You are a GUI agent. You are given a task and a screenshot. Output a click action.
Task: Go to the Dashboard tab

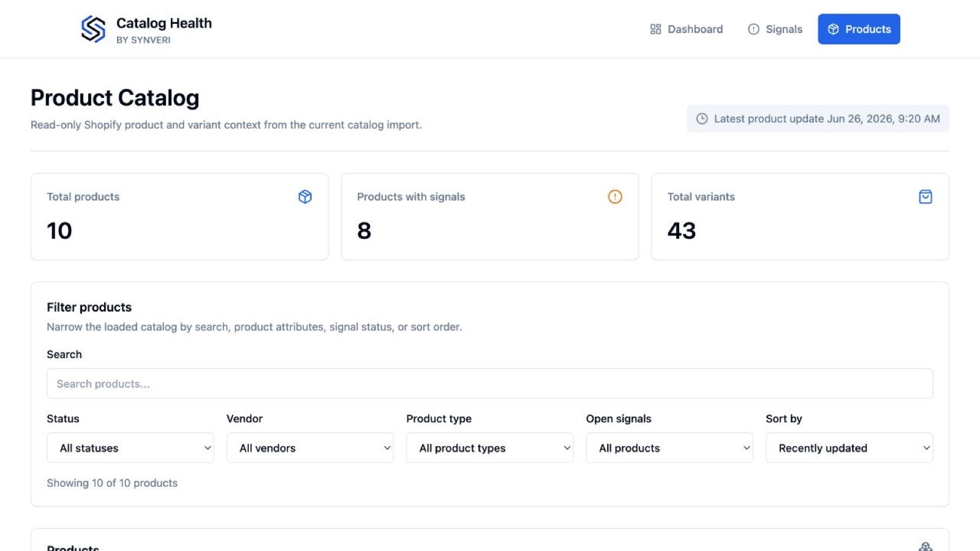pos(686,29)
